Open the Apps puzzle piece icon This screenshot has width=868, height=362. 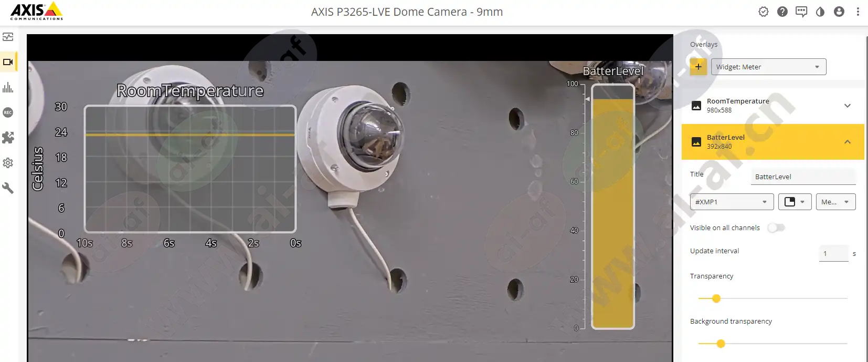(x=8, y=138)
